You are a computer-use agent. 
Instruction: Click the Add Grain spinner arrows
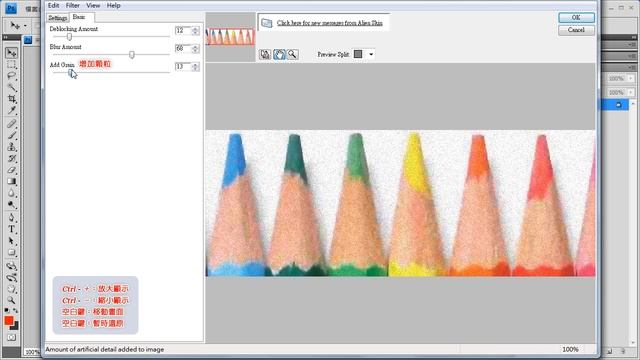click(196, 67)
